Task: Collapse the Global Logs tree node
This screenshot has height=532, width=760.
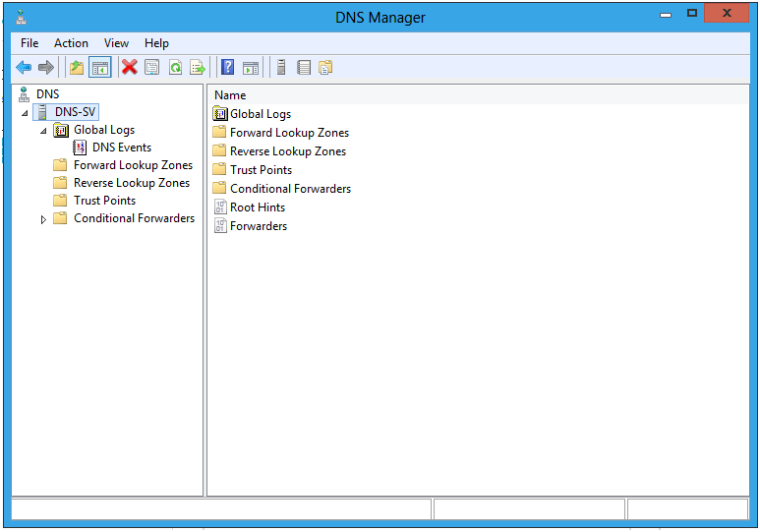Action: (x=43, y=131)
